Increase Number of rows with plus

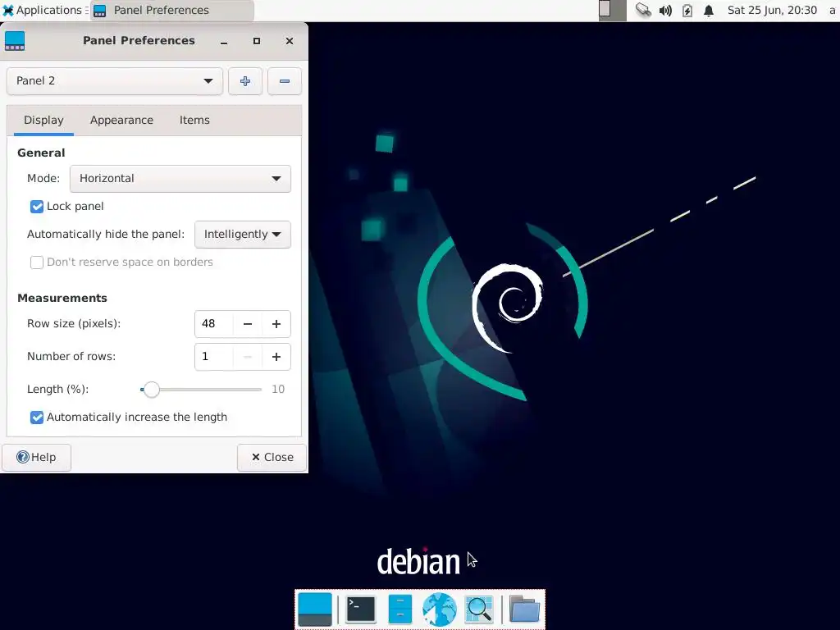click(x=276, y=357)
